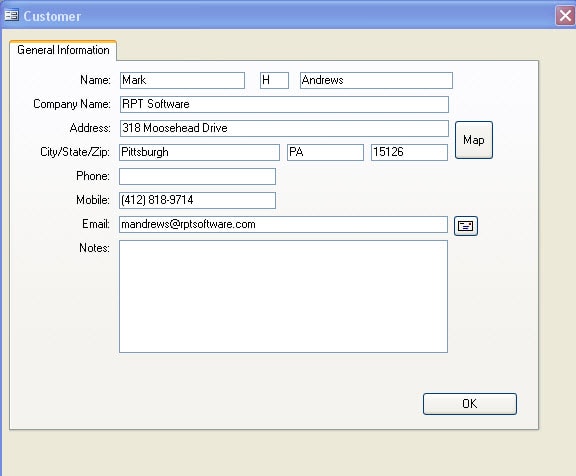Click the zip code field 15126
Screen dimensions: 576x476
(409, 152)
